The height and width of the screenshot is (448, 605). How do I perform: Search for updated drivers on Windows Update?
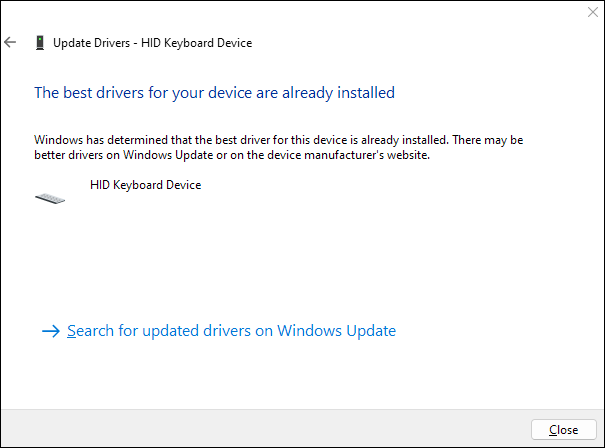pos(232,331)
